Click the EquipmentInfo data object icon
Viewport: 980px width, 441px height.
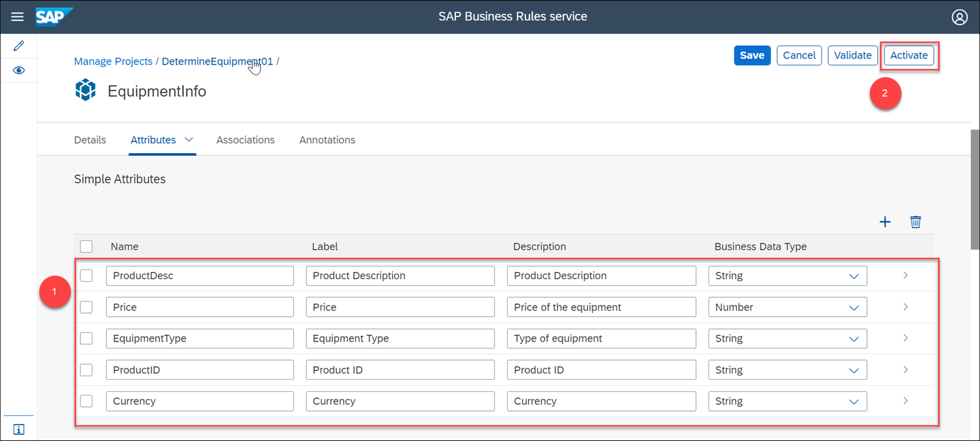(86, 91)
